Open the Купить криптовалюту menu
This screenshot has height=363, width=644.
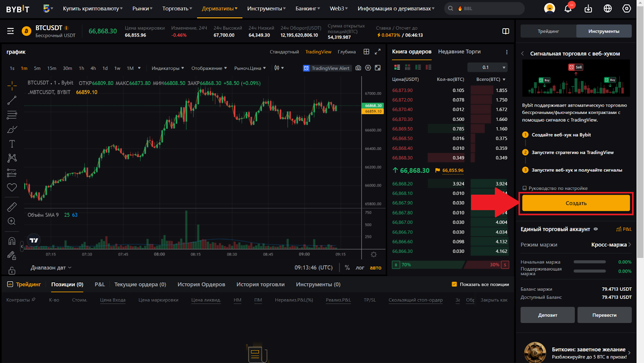(93, 8)
